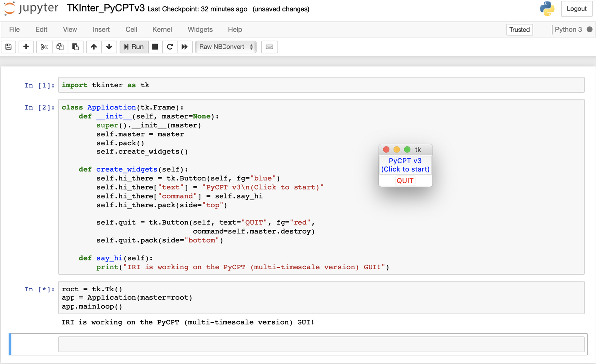
Task: Click the QUIT button in tk window
Action: tap(405, 181)
